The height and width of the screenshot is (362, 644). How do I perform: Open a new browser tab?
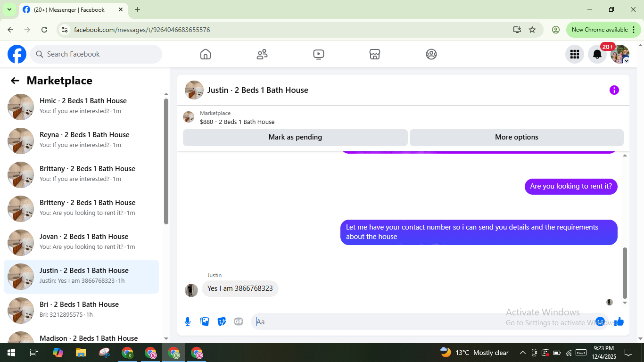[138, 9]
